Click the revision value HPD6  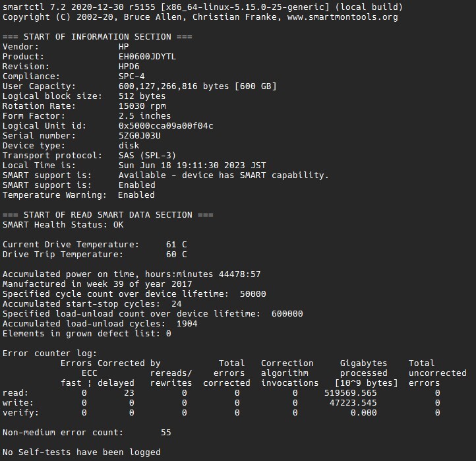point(129,67)
